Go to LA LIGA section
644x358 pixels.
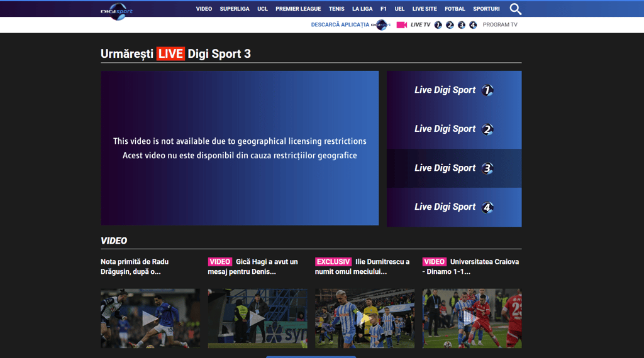[362, 9]
